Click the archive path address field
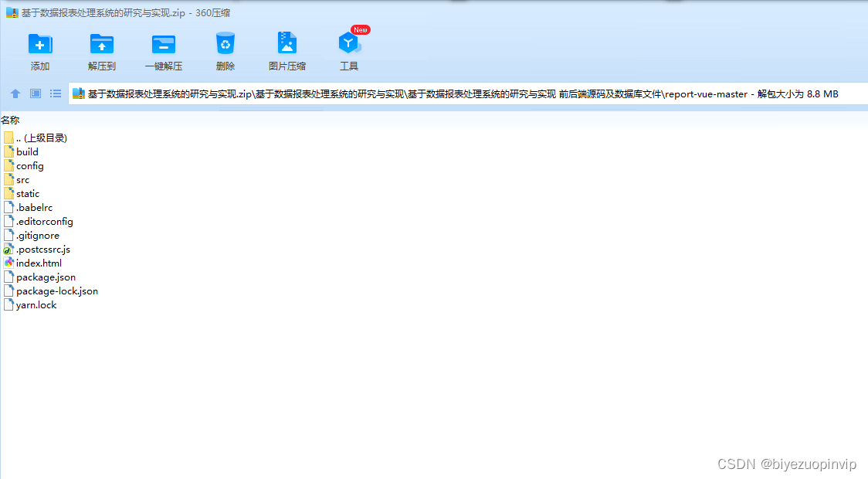The width and height of the screenshot is (868, 479). coord(463,94)
